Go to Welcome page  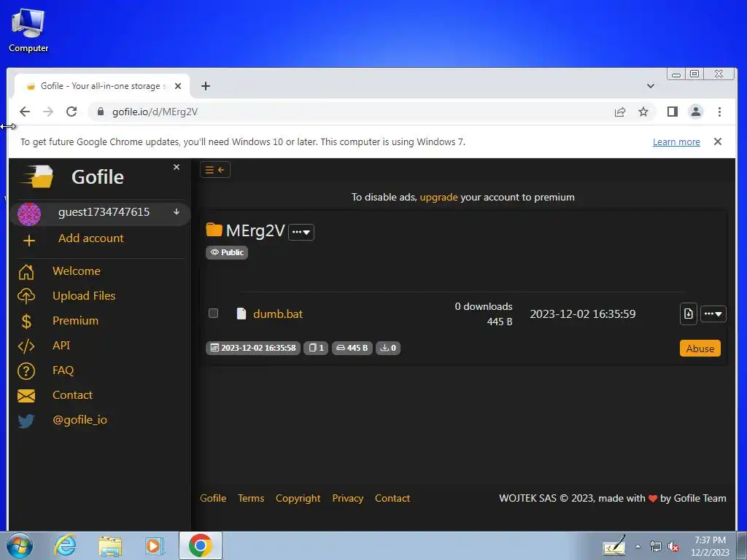[x=76, y=271]
